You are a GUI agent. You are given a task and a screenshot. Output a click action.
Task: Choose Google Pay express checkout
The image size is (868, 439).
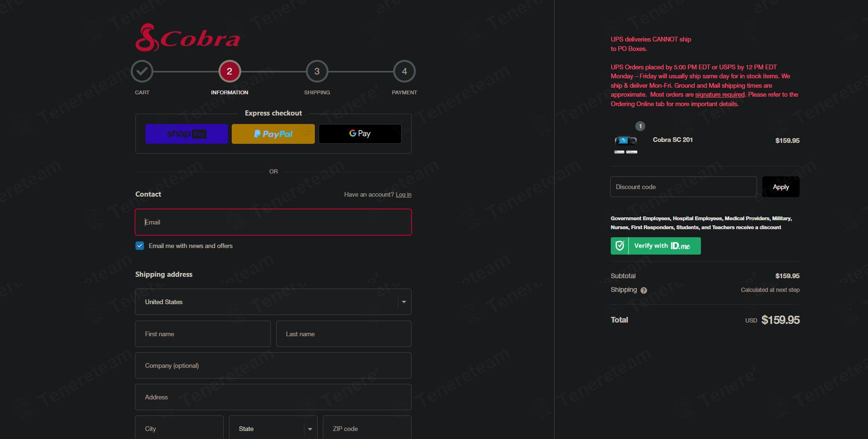(360, 133)
